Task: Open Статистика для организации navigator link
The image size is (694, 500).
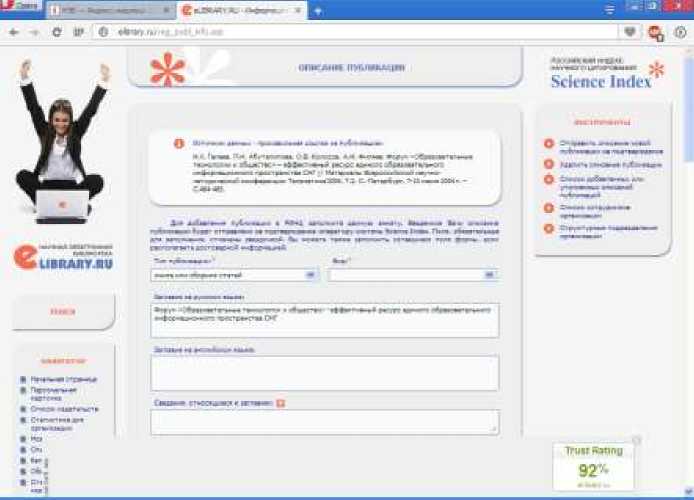Action: pyautogui.click(x=57, y=423)
